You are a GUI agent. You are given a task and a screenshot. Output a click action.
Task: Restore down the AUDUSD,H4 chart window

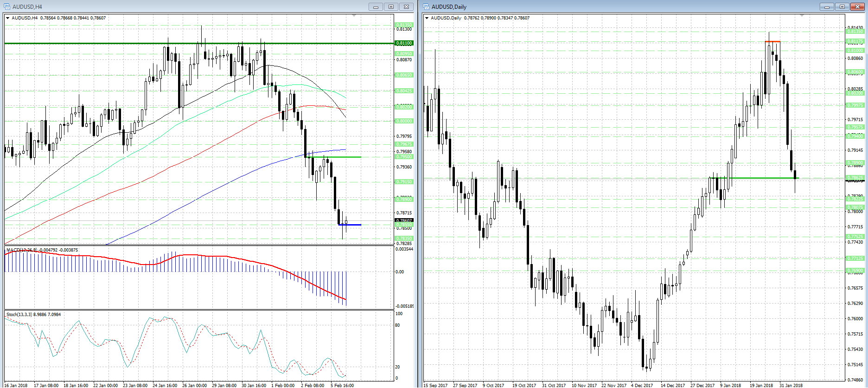coord(391,6)
